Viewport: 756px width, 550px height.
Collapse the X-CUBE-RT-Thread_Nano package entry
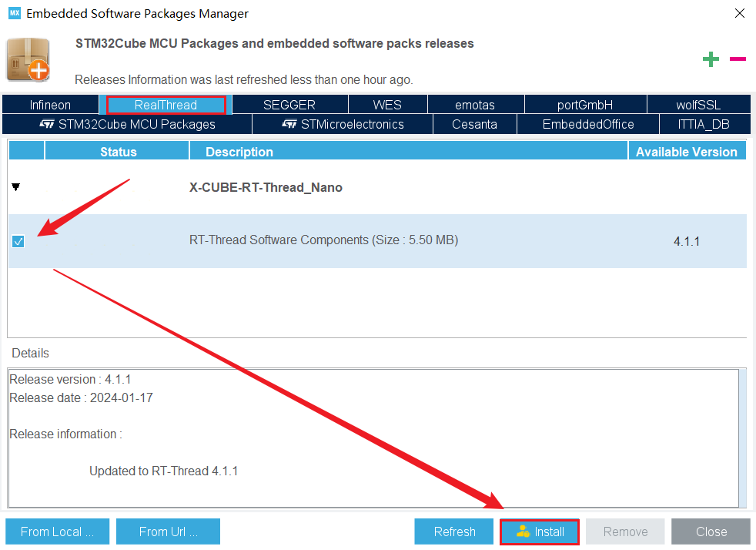(x=16, y=185)
